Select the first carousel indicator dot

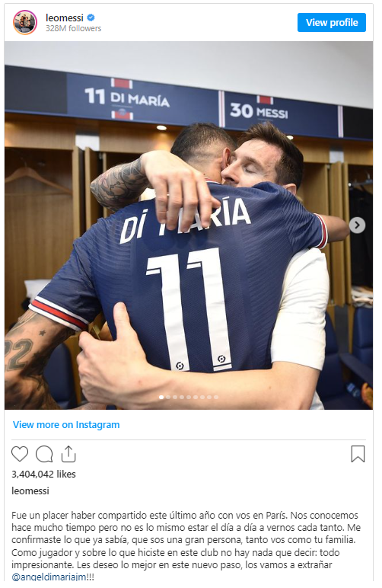pos(161,397)
